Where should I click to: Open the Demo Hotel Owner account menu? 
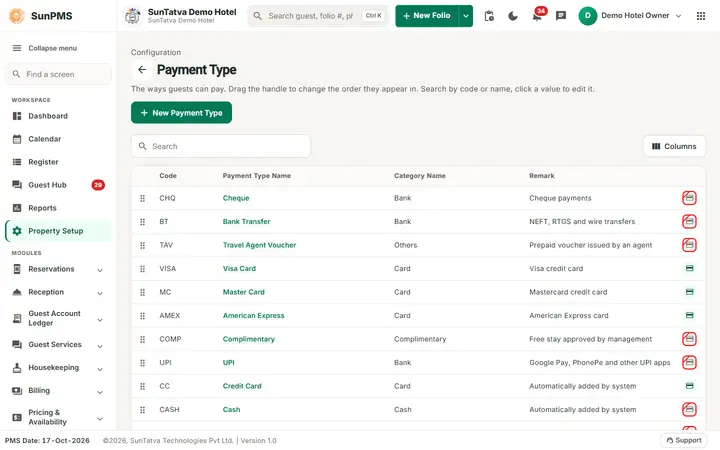tap(630, 16)
